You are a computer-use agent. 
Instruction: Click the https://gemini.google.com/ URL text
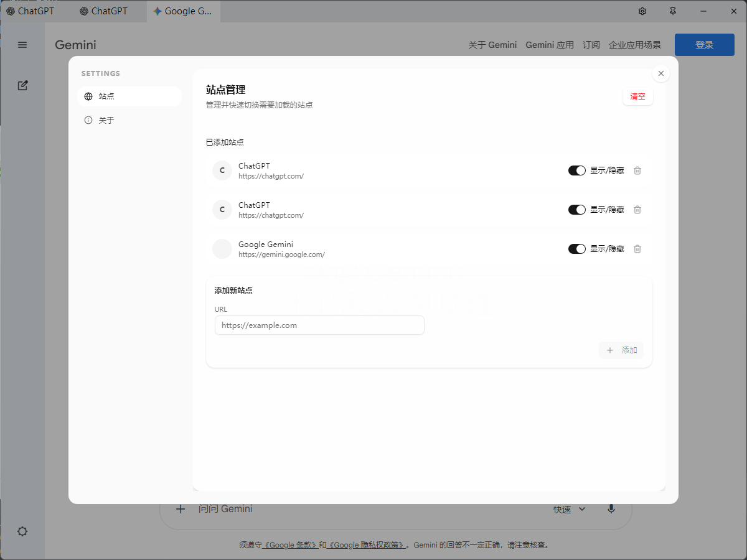click(x=281, y=254)
